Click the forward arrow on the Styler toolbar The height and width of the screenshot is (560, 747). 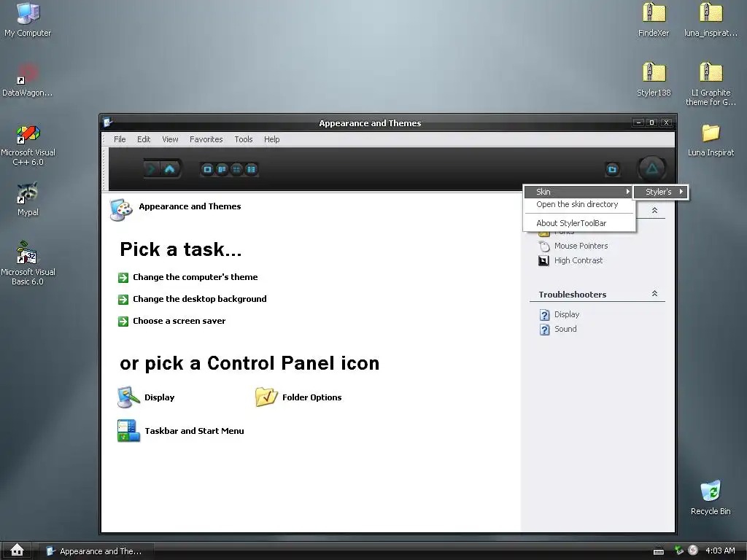coord(152,169)
